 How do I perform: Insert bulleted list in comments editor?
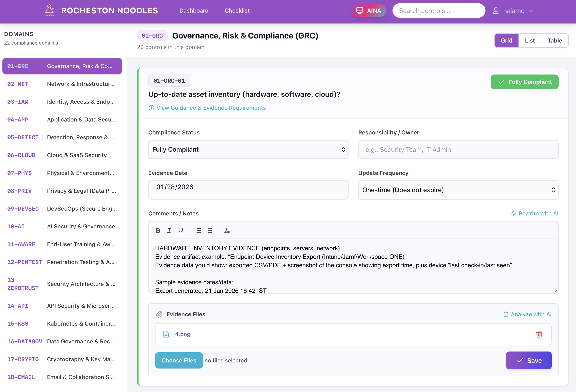point(209,230)
